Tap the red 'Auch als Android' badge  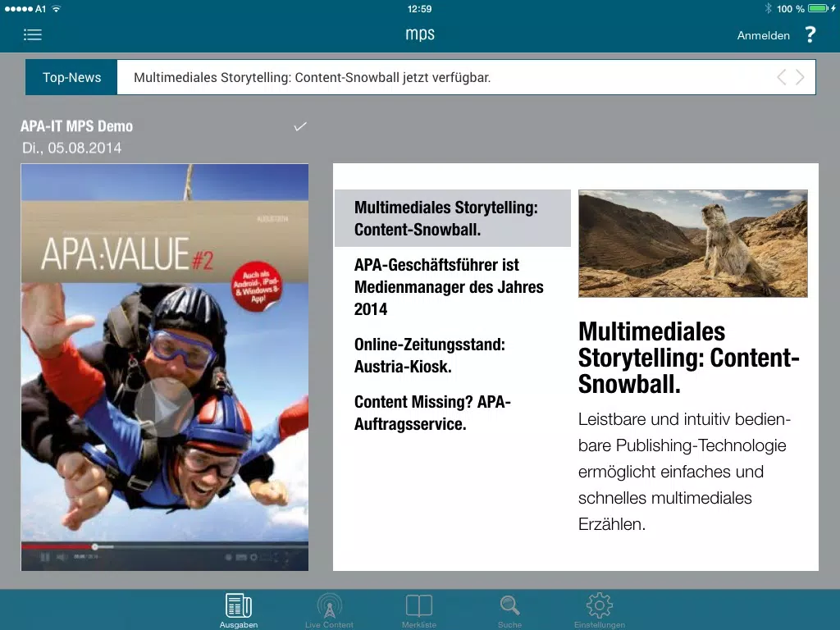click(x=257, y=286)
